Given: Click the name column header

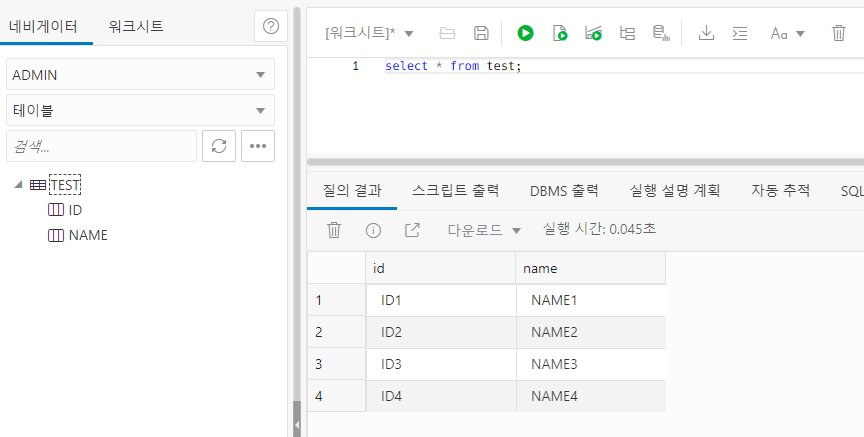Looking at the screenshot, I should coord(591,268).
